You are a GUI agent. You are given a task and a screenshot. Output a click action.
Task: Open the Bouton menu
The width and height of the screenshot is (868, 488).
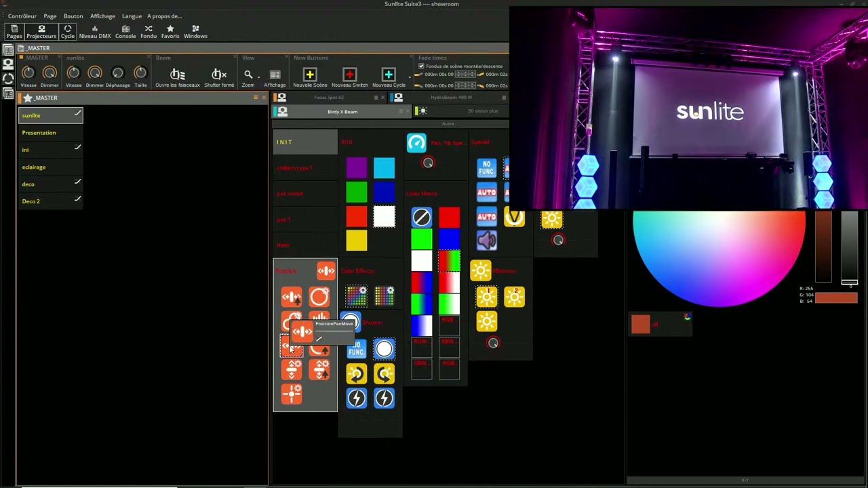[x=73, y=16]
